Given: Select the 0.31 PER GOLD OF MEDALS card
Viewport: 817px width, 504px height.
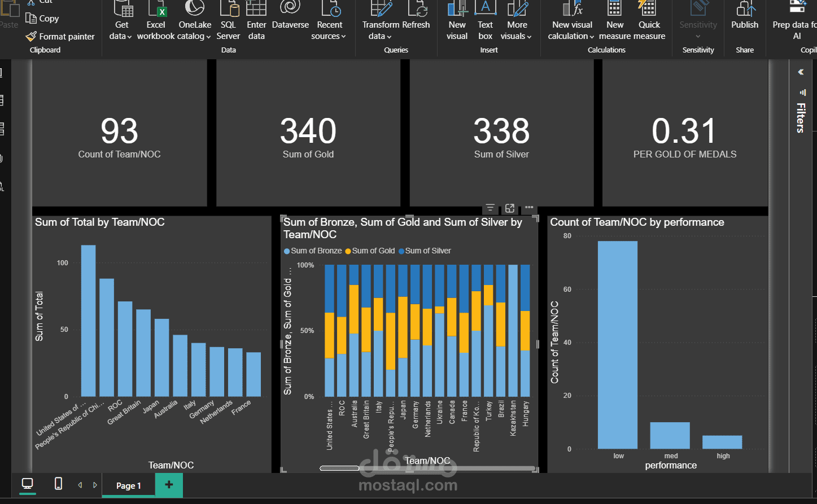Looking at the screenshot, I should (685, 133).
